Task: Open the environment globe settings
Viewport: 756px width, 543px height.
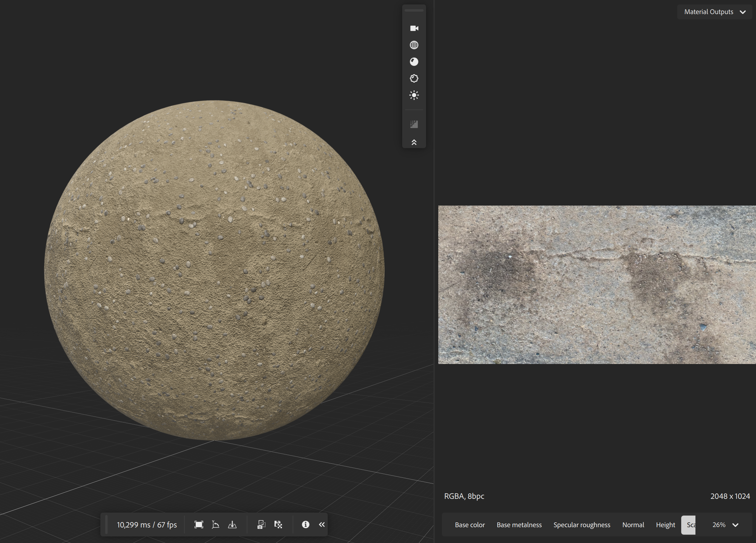Action: [x=414, y=45]
